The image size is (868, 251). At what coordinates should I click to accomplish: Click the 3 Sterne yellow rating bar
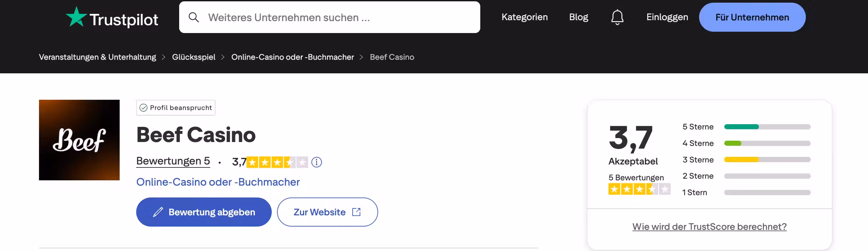(x=767, y=160)
